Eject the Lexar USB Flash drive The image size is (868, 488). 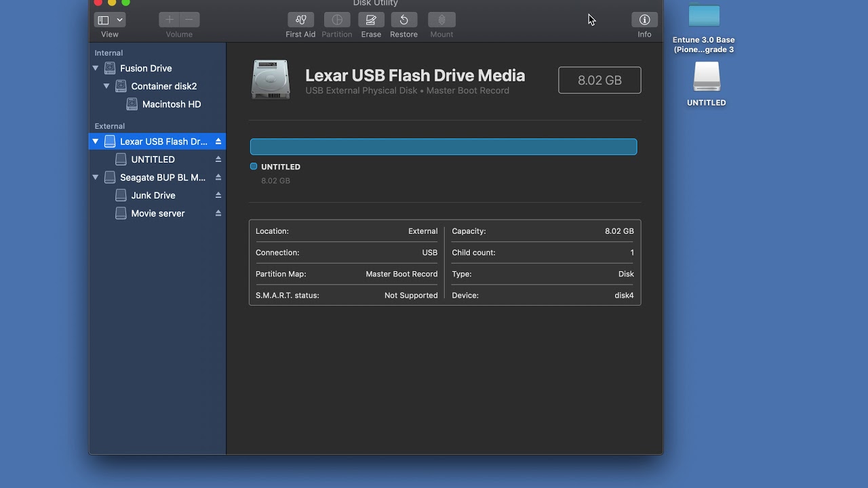218,141
